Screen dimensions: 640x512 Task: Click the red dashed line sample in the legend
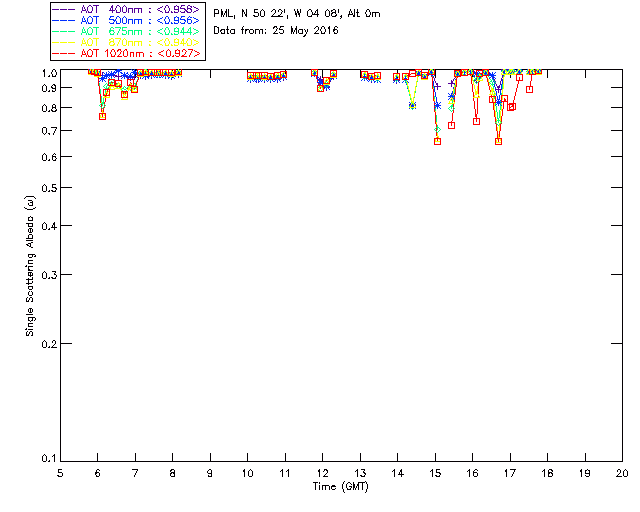pyautogui.click(x=64, y=53)
